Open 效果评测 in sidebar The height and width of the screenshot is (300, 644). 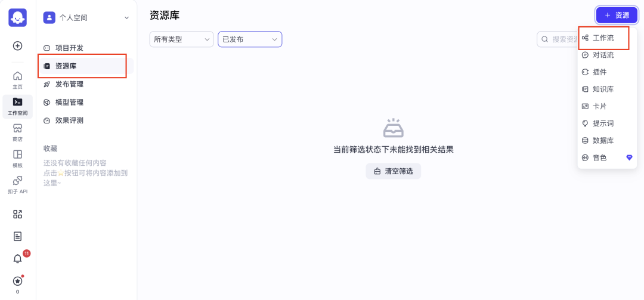[x=85, y=120]
